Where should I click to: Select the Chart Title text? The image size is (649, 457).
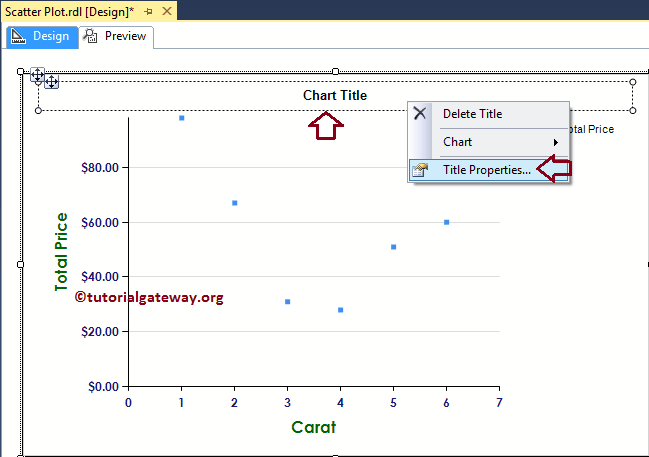coord(335,95)
